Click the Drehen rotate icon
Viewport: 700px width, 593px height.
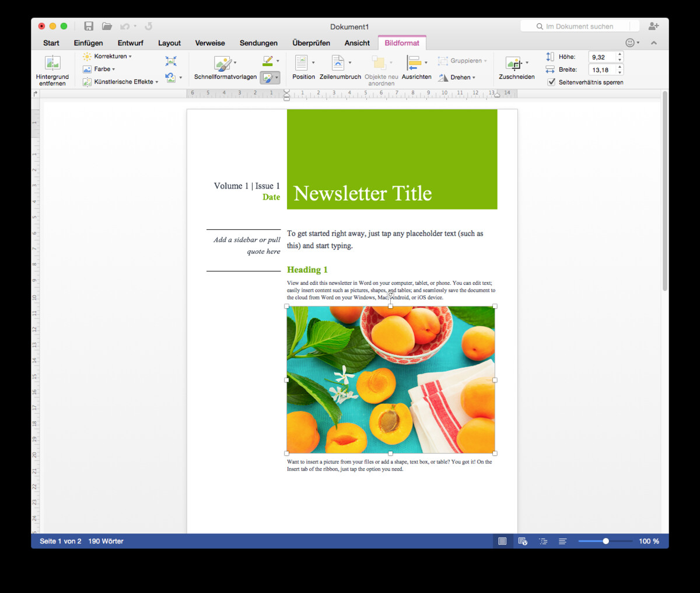(x=443, y=77)
